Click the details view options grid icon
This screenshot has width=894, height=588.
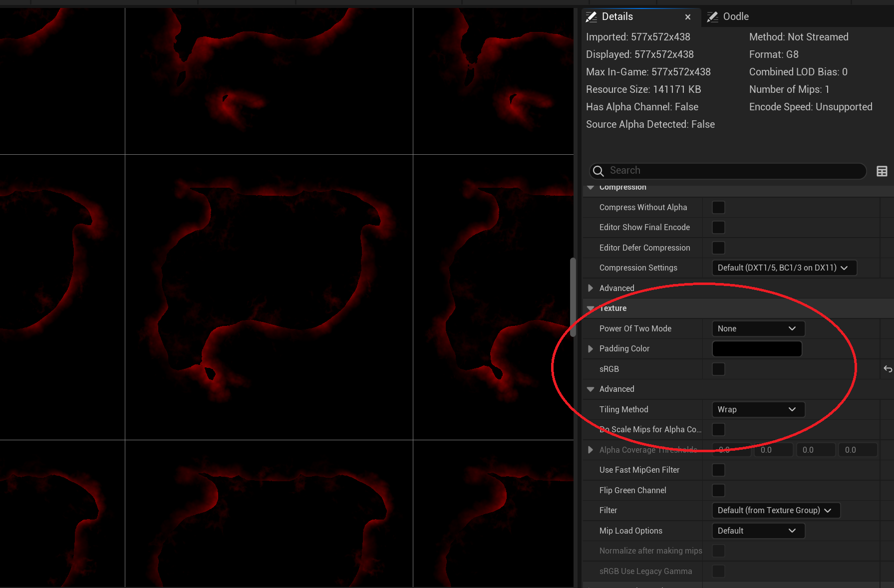pyautogui.click(x=882, y=171)
